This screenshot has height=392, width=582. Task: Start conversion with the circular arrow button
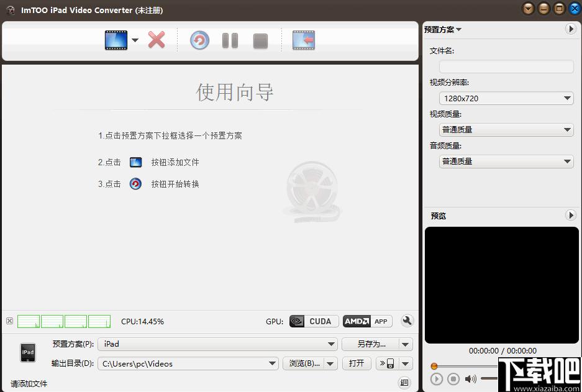tap(199, 40)
